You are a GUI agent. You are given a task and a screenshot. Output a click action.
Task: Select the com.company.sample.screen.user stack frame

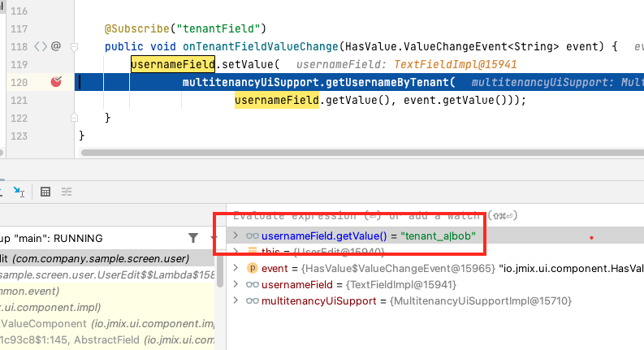[106, 259]
